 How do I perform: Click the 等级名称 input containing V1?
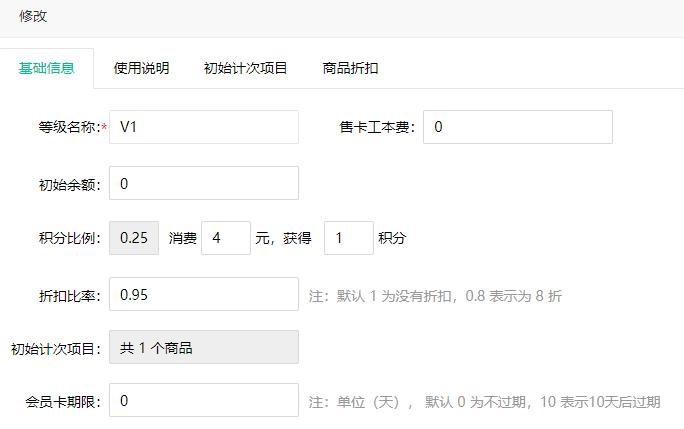[203, 127]
